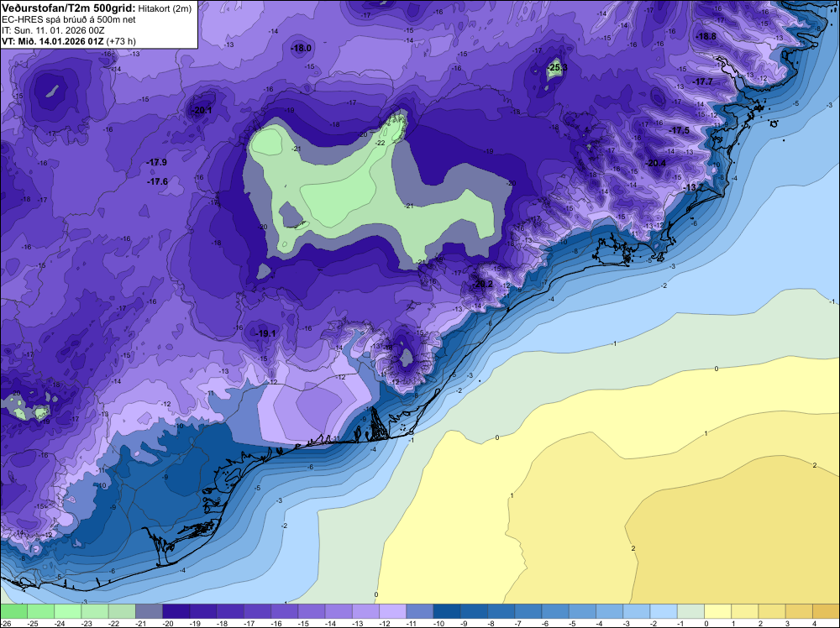Select the bold -13.7 value near the coast
The width and height of the screenshot is (840, 628).
pyautogui.click(x=695, y=187)
